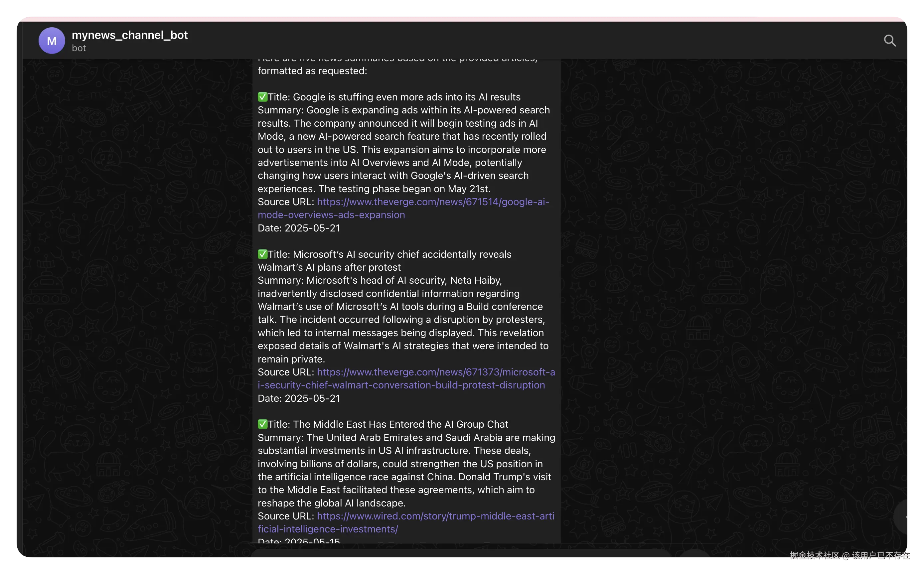
Task: Click the purple M avatar
Action: point(52,41)
